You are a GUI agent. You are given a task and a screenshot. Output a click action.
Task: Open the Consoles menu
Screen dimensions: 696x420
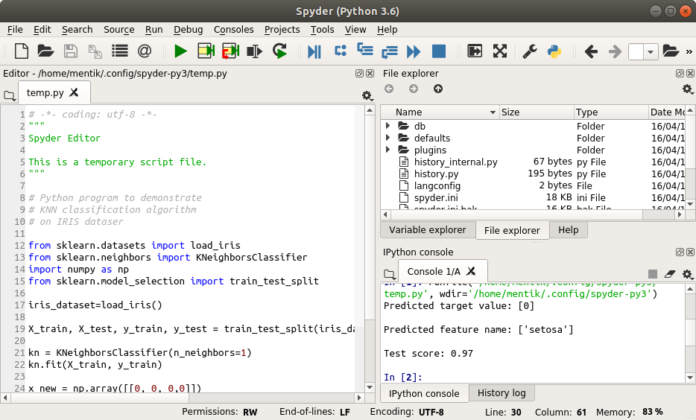(x=234, y=30)
